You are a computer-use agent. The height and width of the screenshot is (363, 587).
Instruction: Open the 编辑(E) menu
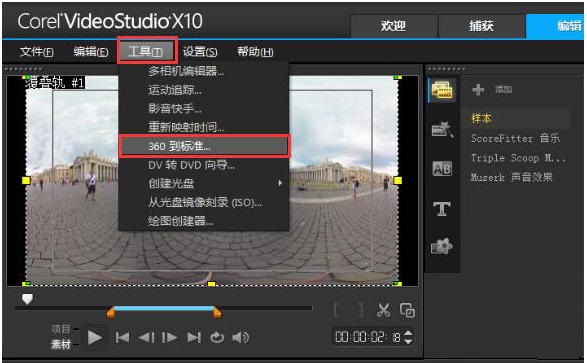[91, 51]
